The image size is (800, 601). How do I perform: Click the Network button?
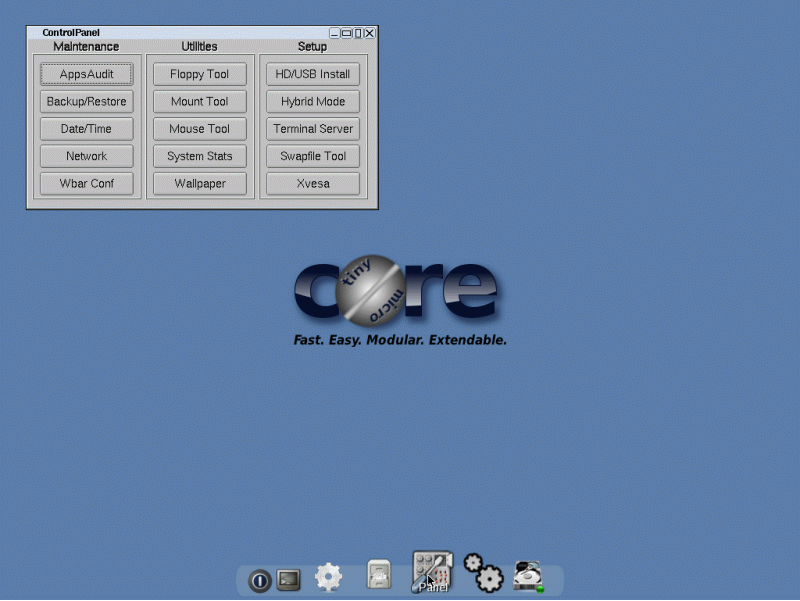(x=87, y=156)
